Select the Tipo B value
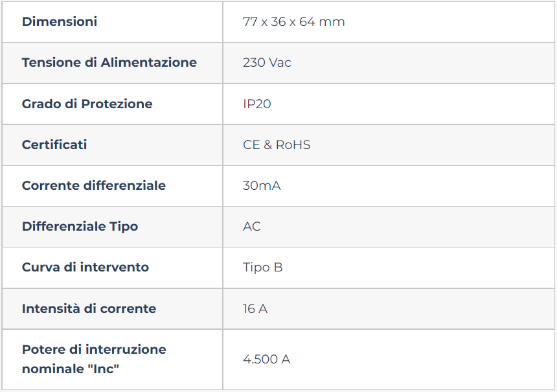Viewport: 557px width, 392px height. [262, 267]
